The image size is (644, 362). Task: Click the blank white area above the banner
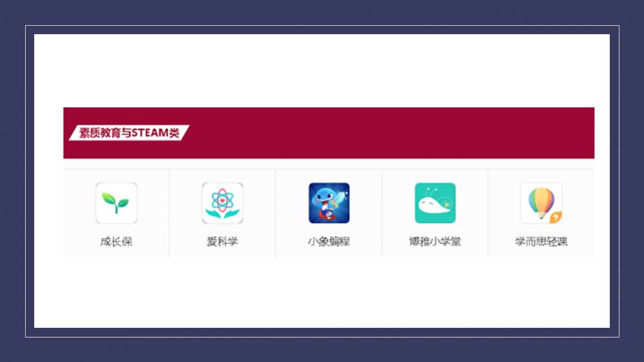coord(322,70)
